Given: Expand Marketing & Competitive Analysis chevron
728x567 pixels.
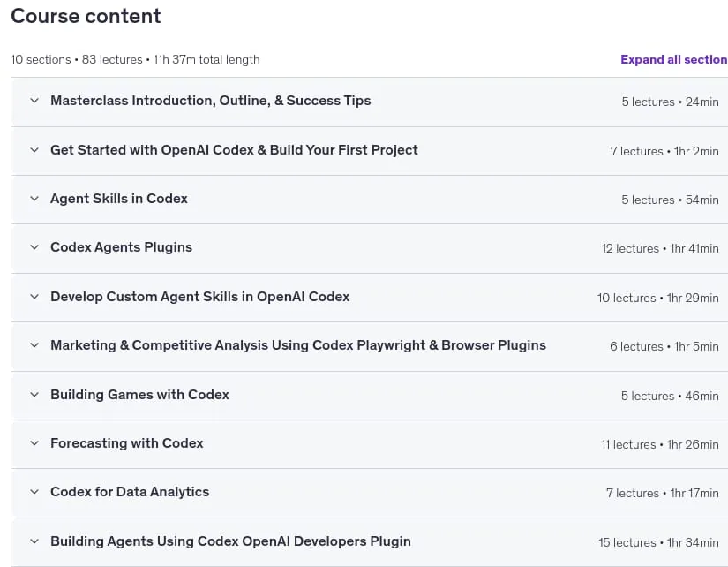Looking at the screenshot, I should [x=34, y=345].
